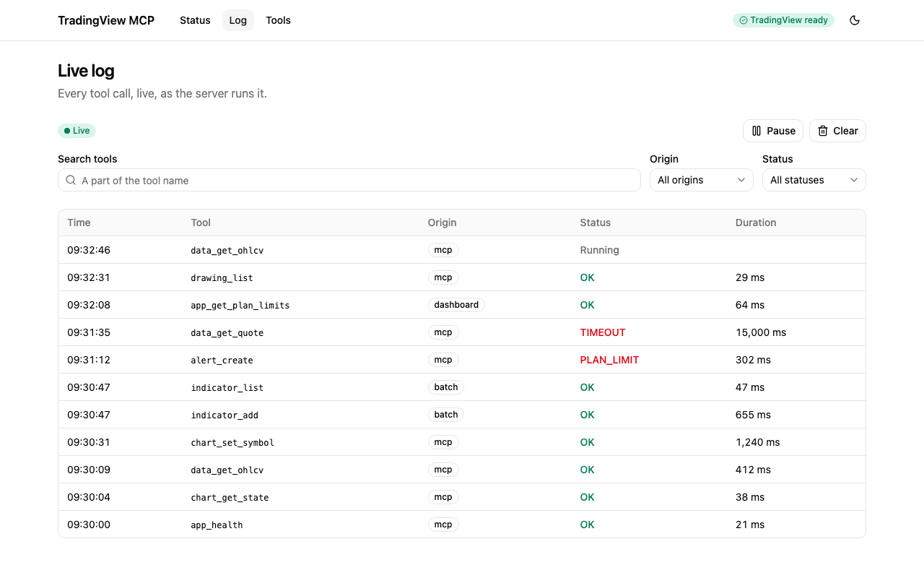Image resolution: width=924 pixels, height=578 pixels.
Task: Click the red TIMEOUT status
Action: point(603,332)
